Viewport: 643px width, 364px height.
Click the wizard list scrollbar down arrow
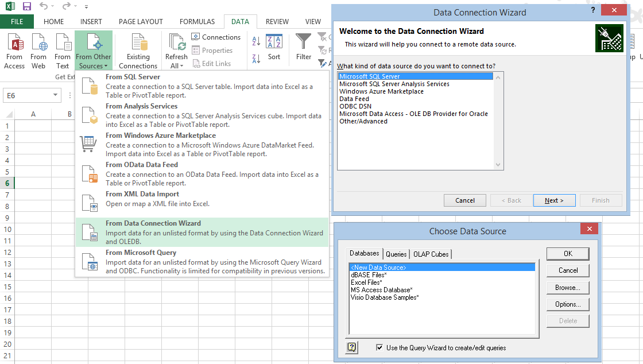498,165
